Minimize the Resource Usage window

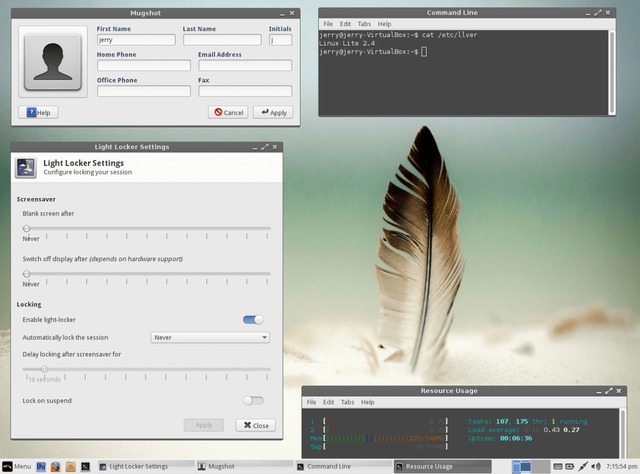pos(599,392)
